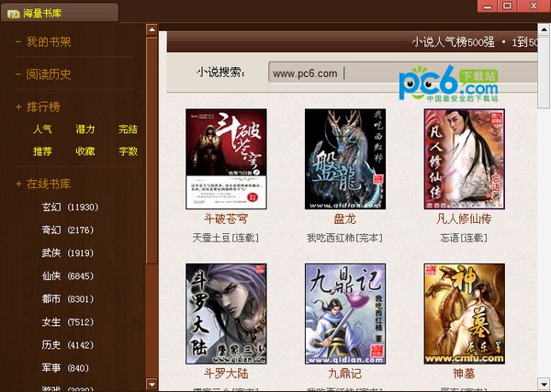This screenshot has width=551, height=392.
Task: Click author text 天蚕土豆[连载]
Action: [226, 238]
